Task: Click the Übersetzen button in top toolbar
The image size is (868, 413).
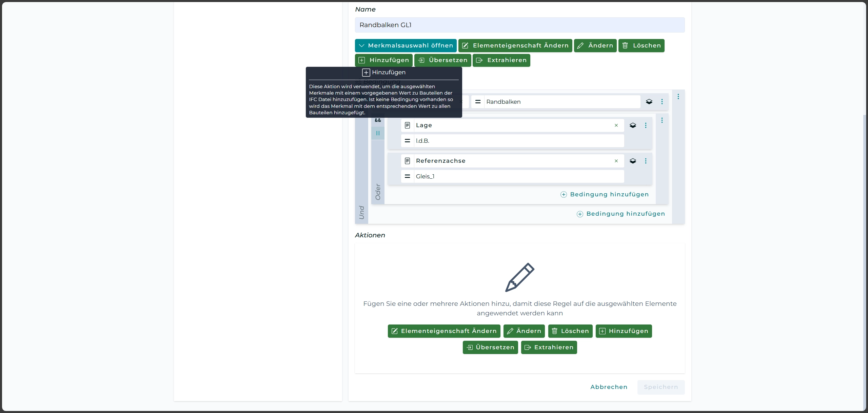Action: (442, 60)
